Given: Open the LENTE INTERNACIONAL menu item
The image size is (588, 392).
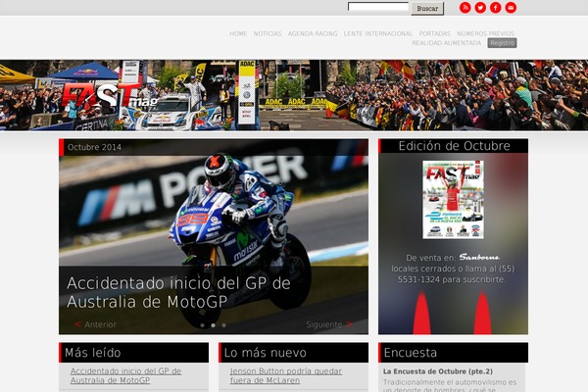Looking at the screenshot, I should point(378,33).
